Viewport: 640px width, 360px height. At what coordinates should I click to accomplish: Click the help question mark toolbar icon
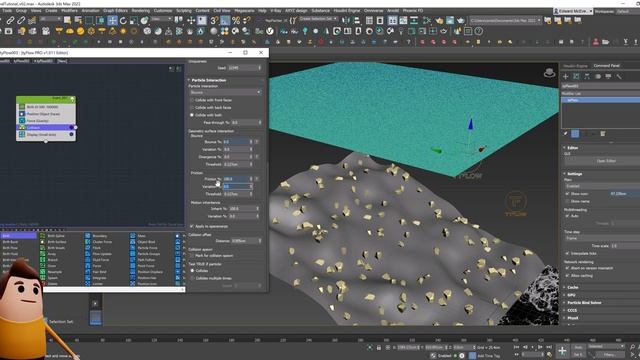[x=478, y=31]
